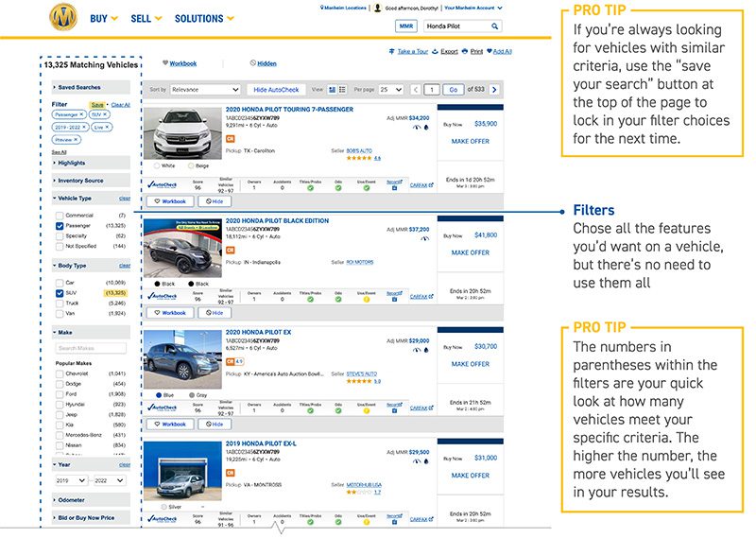
Task: Click CR icon on Pilot Touring listing
Action: 230,138
